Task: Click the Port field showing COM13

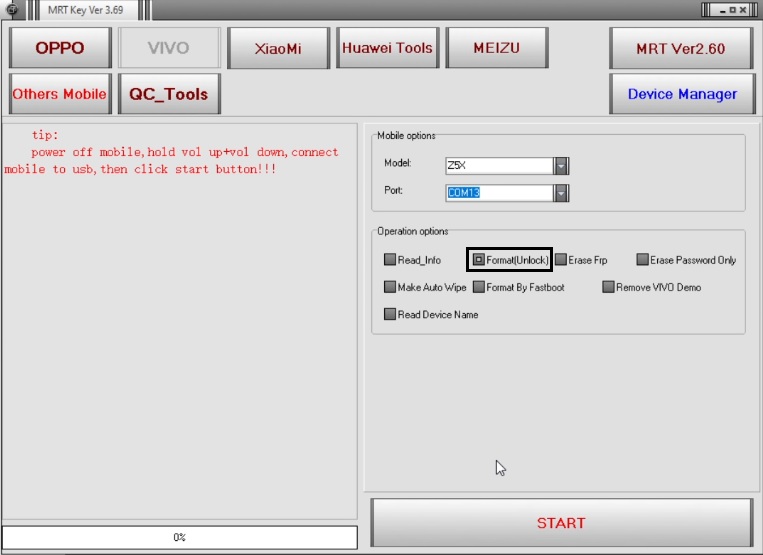Action: tap(499, 193)
